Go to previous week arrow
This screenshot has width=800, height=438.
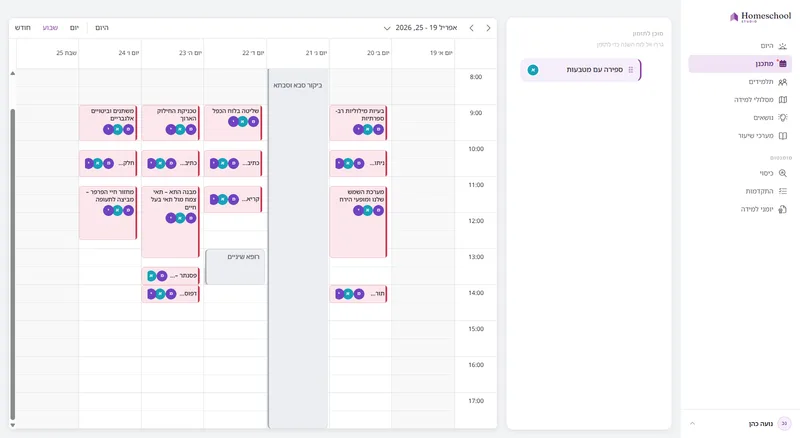pyautogui.click(x=471, y=28)
